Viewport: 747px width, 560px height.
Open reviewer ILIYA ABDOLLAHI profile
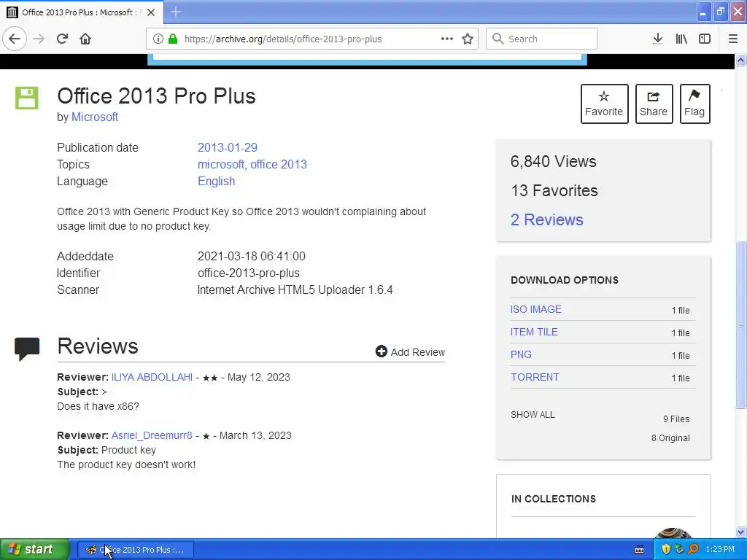pos(152,377)
